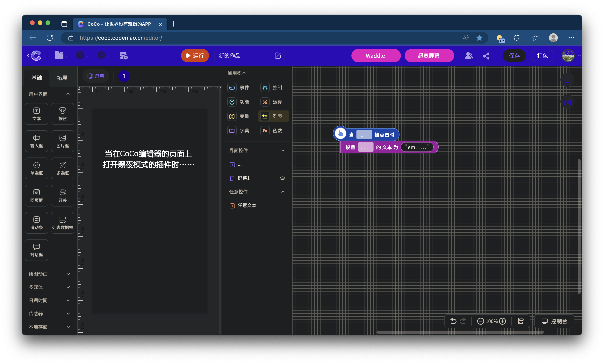Collapse the 用户界面 section

tap(68, 94)
